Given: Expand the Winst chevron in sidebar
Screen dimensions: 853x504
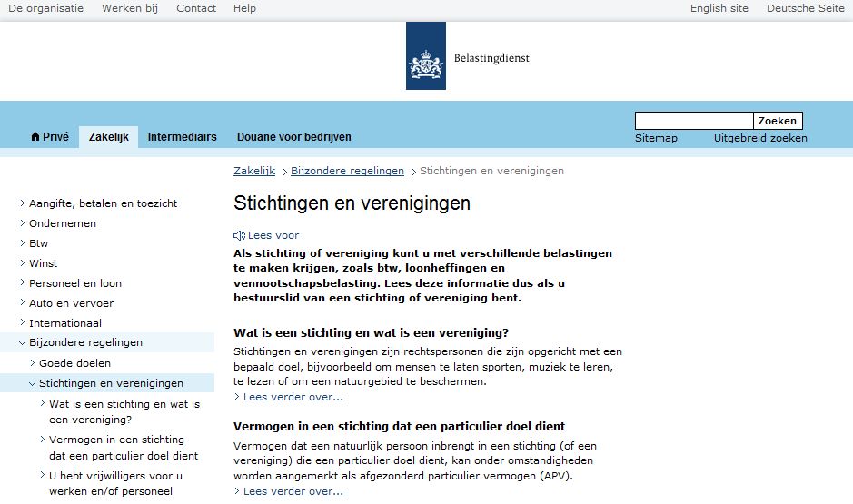Looking at the screenshot, I should click(23, 262).
